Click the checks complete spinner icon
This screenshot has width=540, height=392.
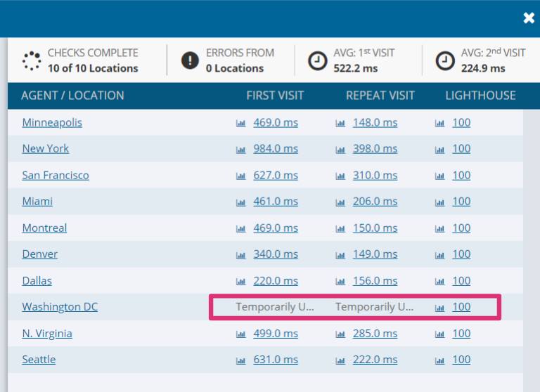point(32,60)
